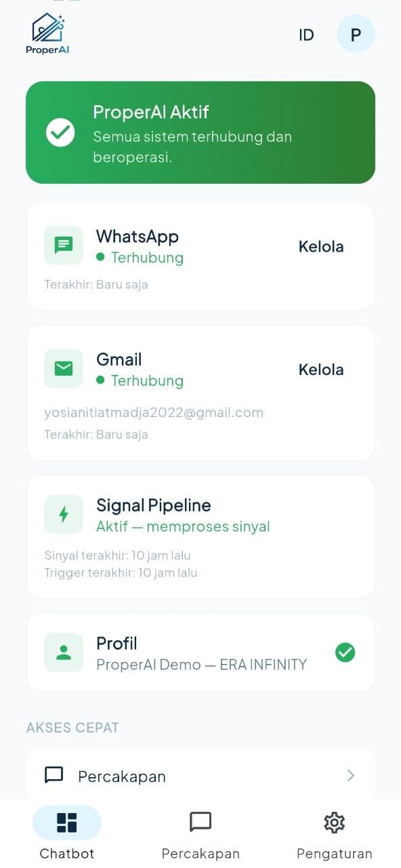Switch to the Pengaturan tab
This screenshot has width=401, height=868.
334,834
